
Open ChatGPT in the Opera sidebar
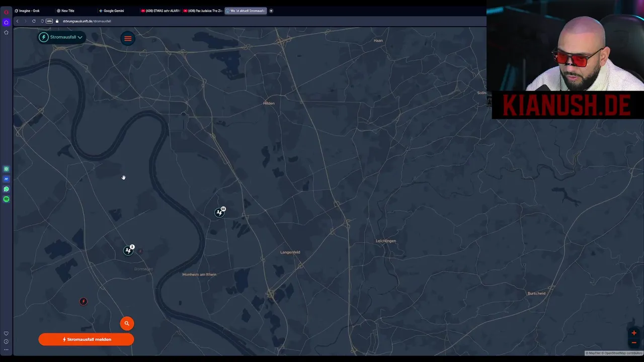(x=6, y=169)
